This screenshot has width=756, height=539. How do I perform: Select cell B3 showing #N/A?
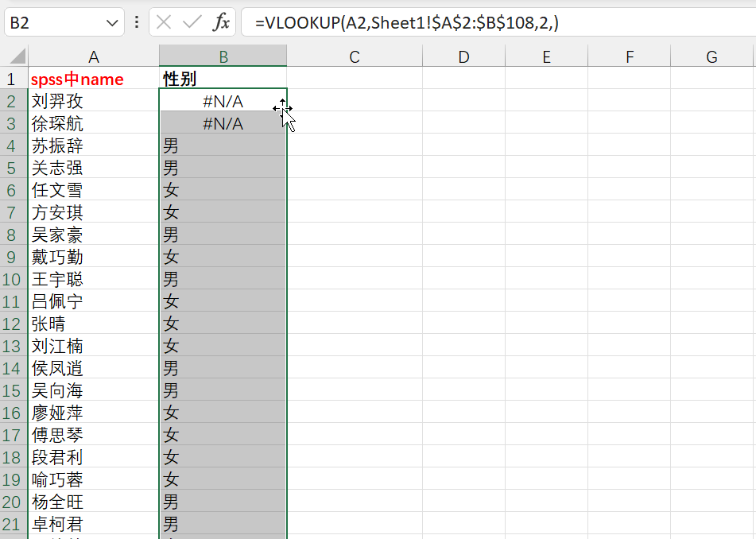223,123
